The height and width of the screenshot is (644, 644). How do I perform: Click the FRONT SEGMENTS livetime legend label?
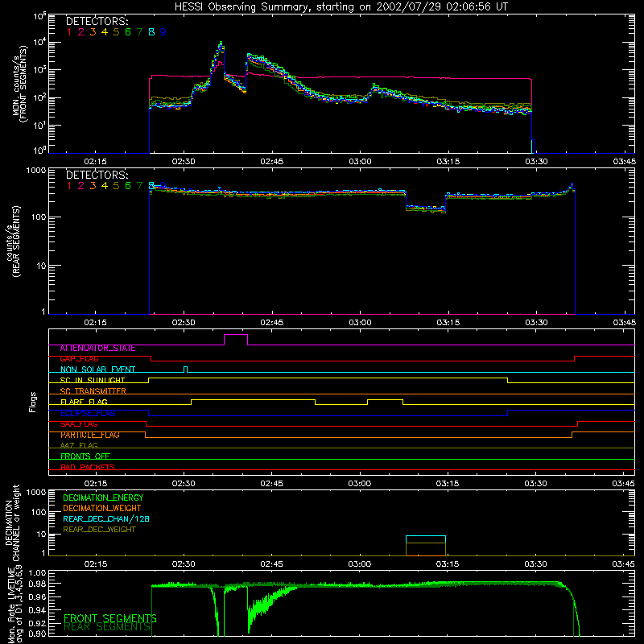pyautogui.click(x=110, y=618)
